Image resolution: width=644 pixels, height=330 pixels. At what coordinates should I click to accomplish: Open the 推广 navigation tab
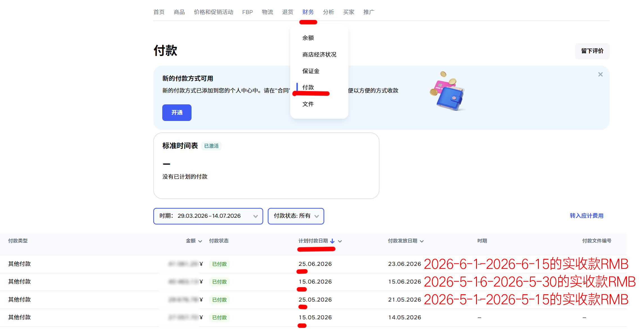[x=369, y=12]
